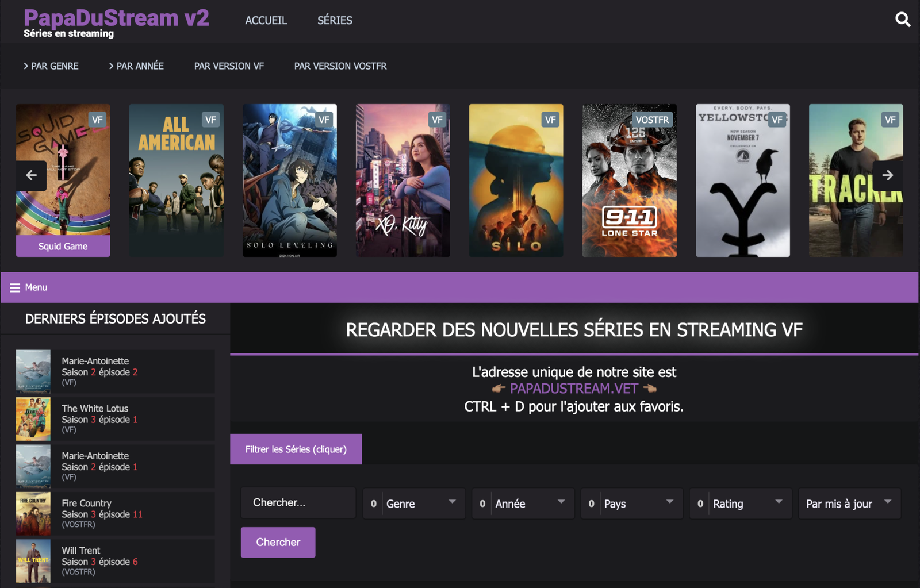920x588 pixels.
Task: Focus the Chercher... search field
Action: [x=298, y=503]
